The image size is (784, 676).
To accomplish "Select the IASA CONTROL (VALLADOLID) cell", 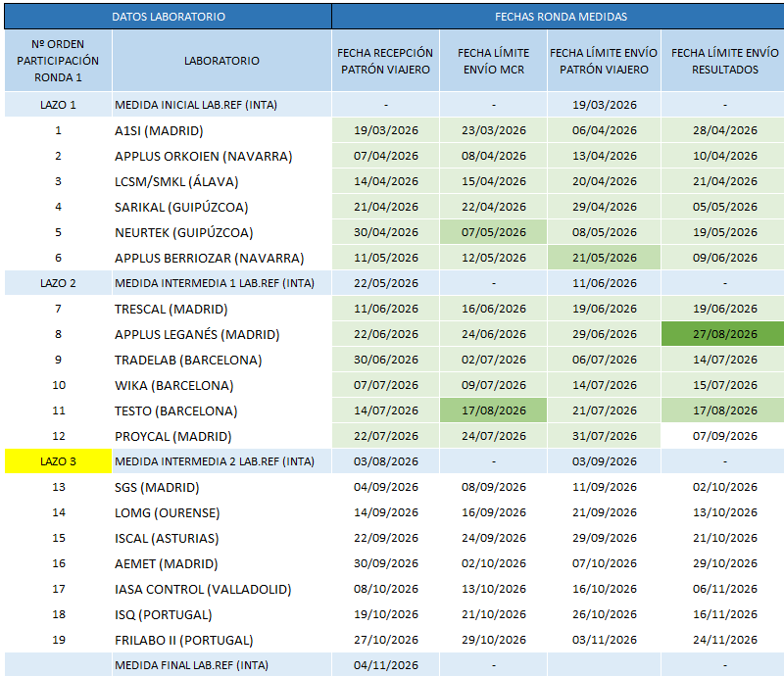I will pyautogui.click(x=221, y=589).
